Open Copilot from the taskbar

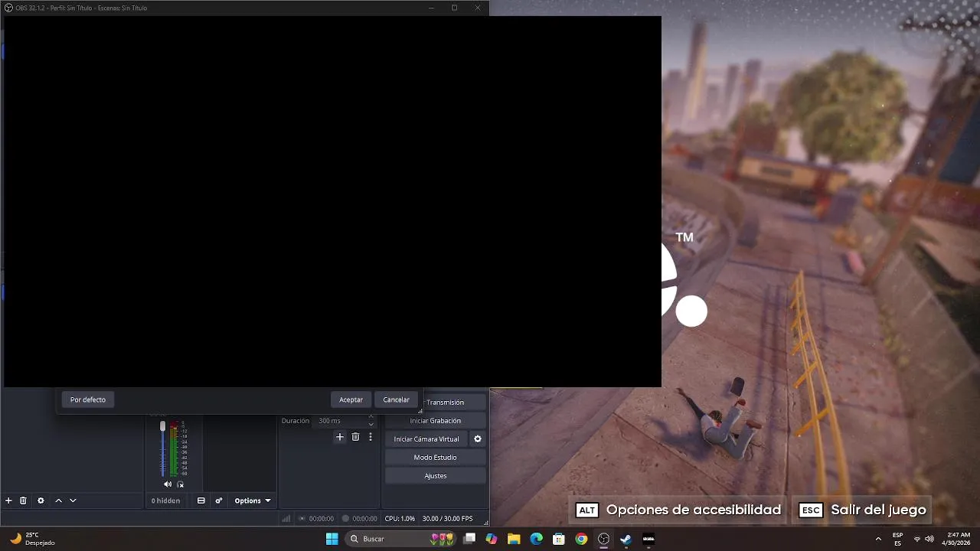tap(492, 539)
